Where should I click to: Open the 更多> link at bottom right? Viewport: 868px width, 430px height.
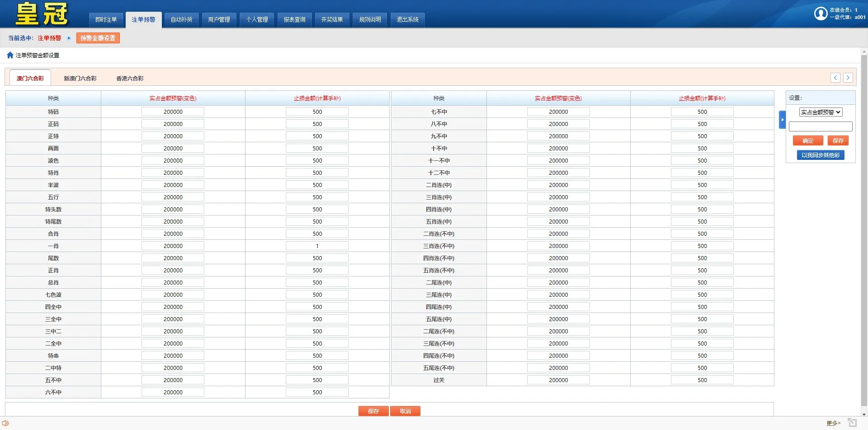[833, 423]
